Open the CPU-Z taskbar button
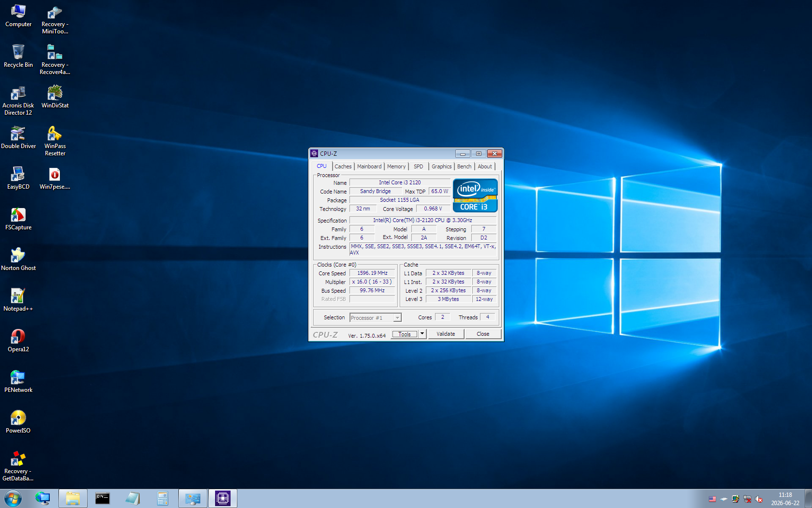This screenshot has width=812, height=508. pos(223,498)
